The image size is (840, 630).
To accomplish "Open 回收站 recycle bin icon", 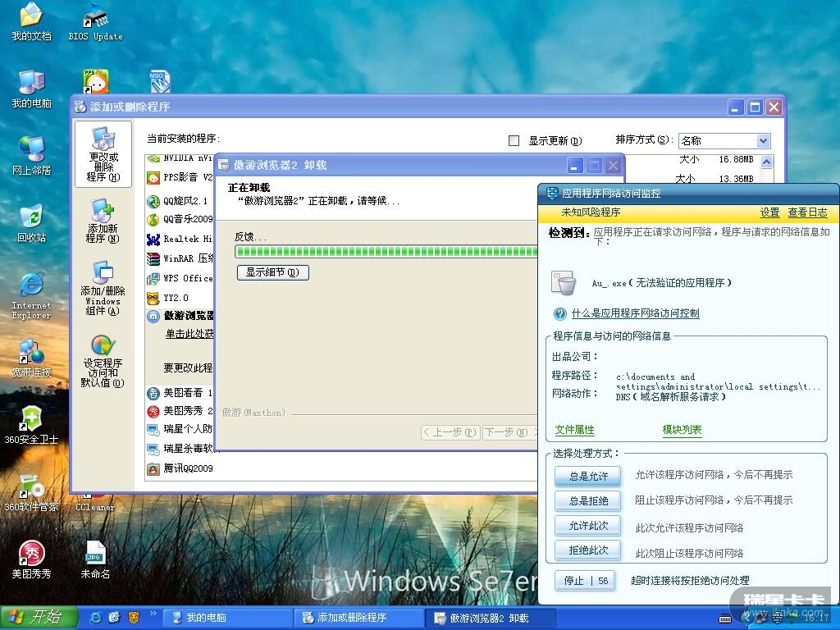I will [32, 223].
